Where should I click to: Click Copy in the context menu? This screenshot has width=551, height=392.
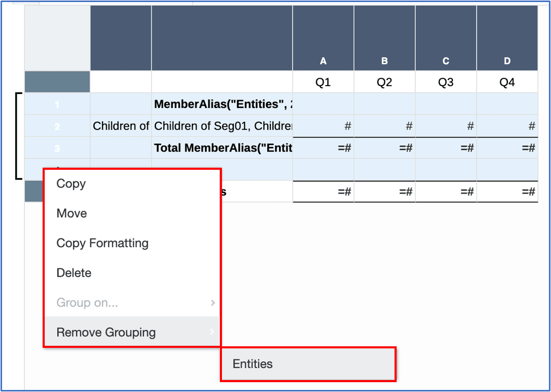[71, 184]
